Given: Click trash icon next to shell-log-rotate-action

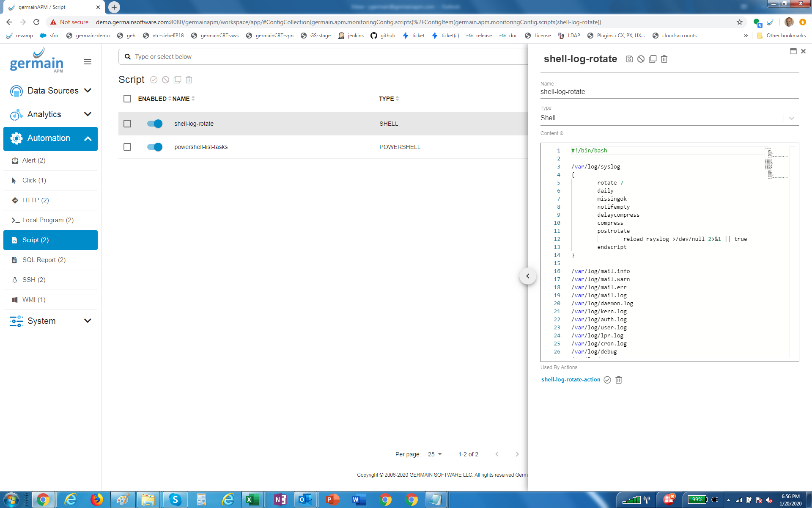Looking at the screenshot, I should pyautogui.click(x=619, y=380).
